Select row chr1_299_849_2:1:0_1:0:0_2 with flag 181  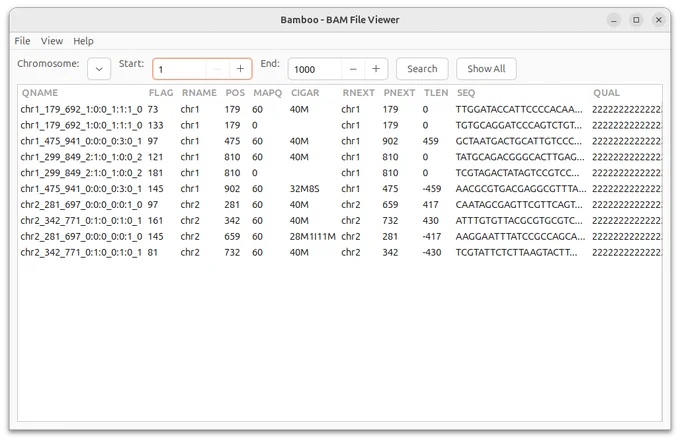point(340,173)
